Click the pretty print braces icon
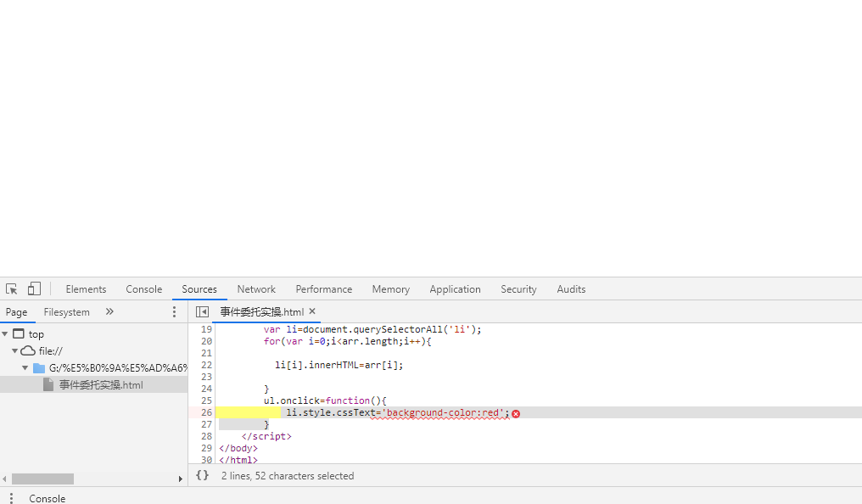Viewport: 862px width, 504px height. point(202,475)
